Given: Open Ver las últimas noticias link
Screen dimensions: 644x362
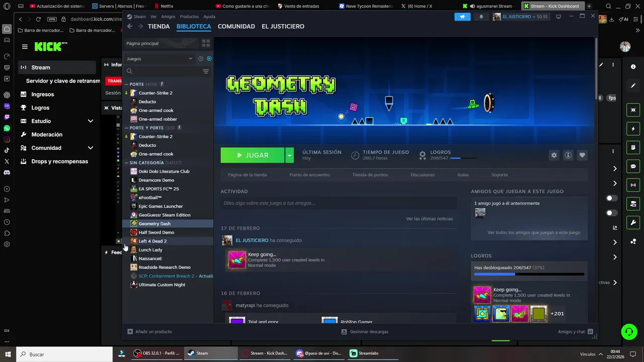Looking at the screenshot, I should pos(430,219).
